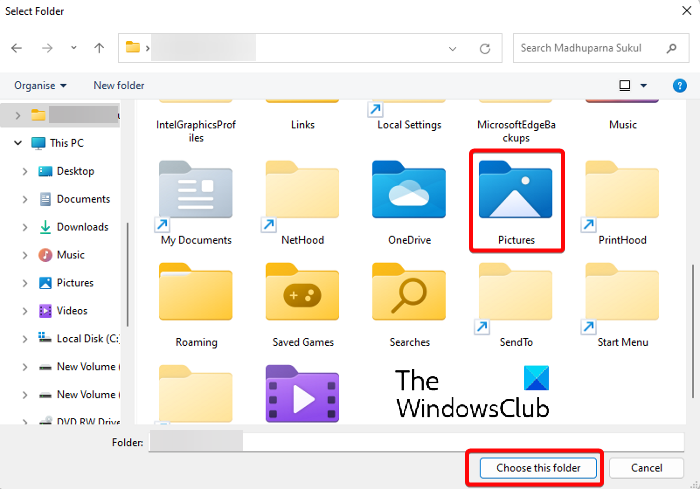Screen dimensions: 700x489
Task: Select the Start Menu folder
Action: [x=622, y=305]
